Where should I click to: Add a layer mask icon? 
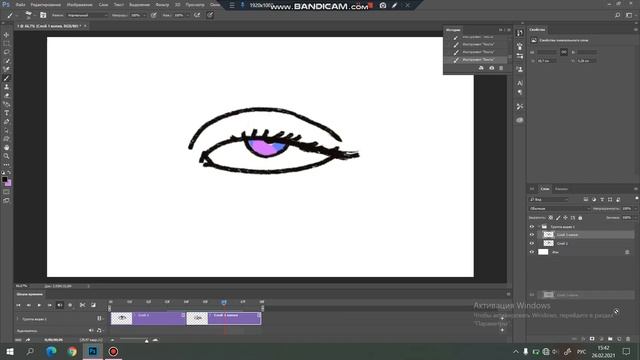[592, 339]
